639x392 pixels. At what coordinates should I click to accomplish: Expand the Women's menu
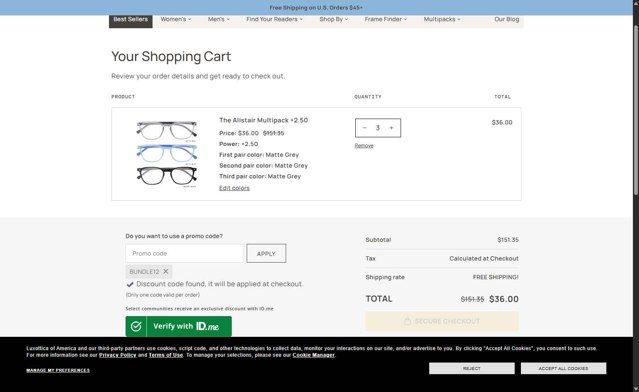point(176,19)
